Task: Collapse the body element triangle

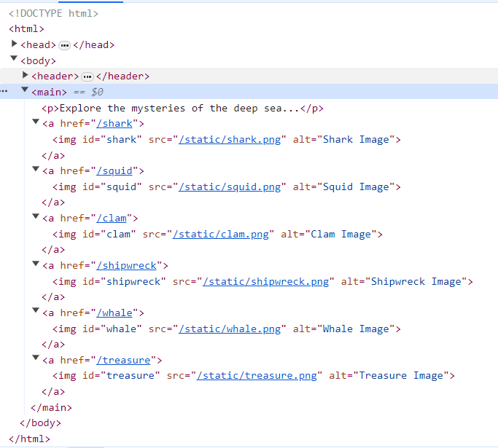Action: (14, 58)
